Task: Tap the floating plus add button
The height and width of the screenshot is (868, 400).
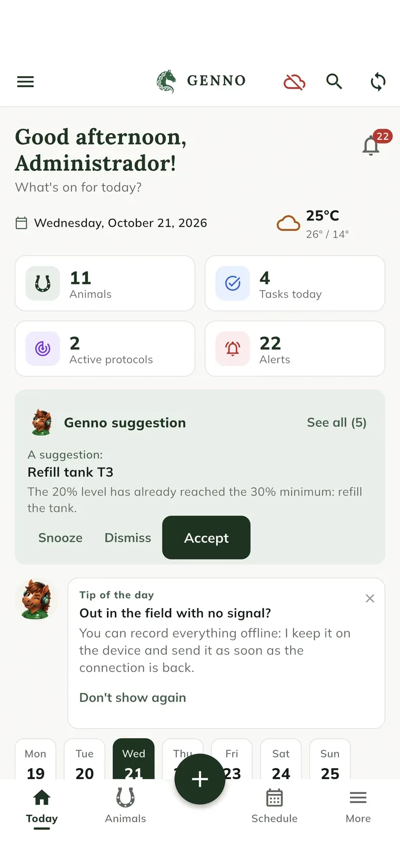Action: pos(200,779)
